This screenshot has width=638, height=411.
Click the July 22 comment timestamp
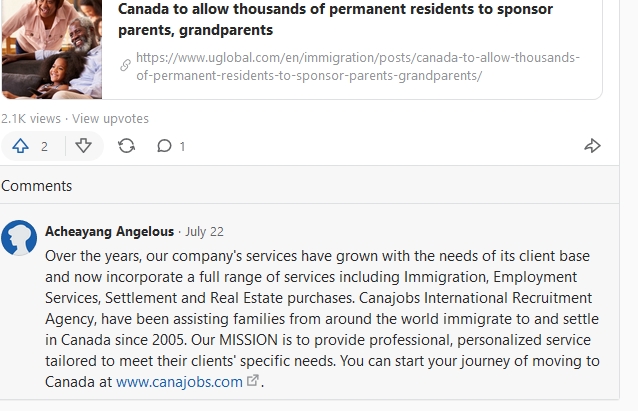[x=204, y=231]
